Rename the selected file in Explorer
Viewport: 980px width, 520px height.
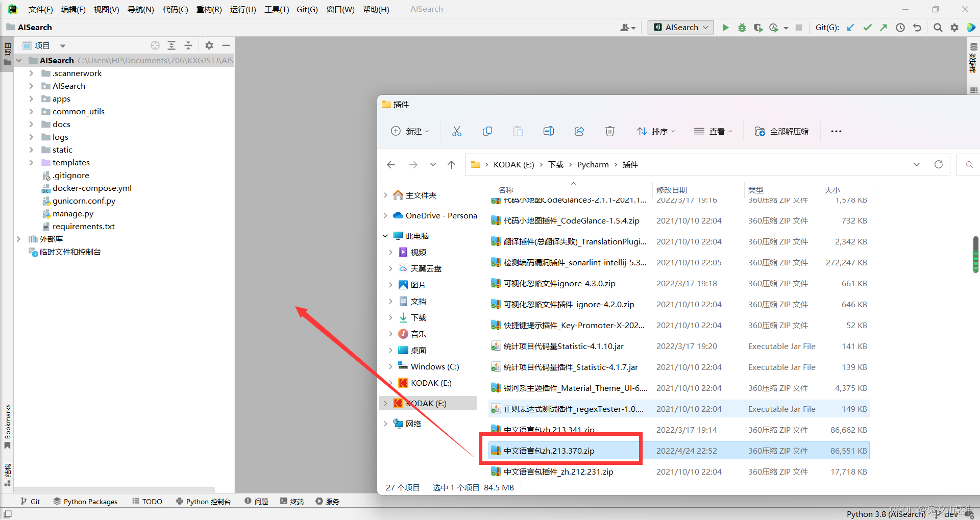[x=549, y=131]
